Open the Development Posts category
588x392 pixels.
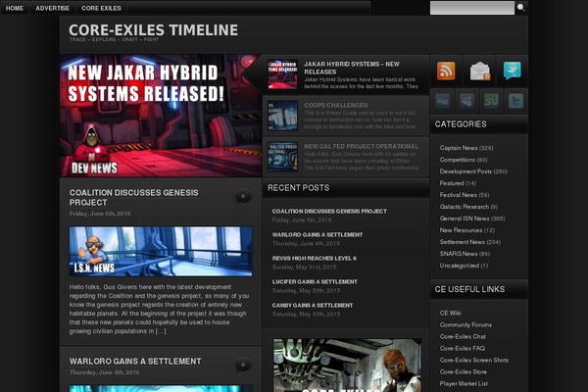[x=465, y=171]
